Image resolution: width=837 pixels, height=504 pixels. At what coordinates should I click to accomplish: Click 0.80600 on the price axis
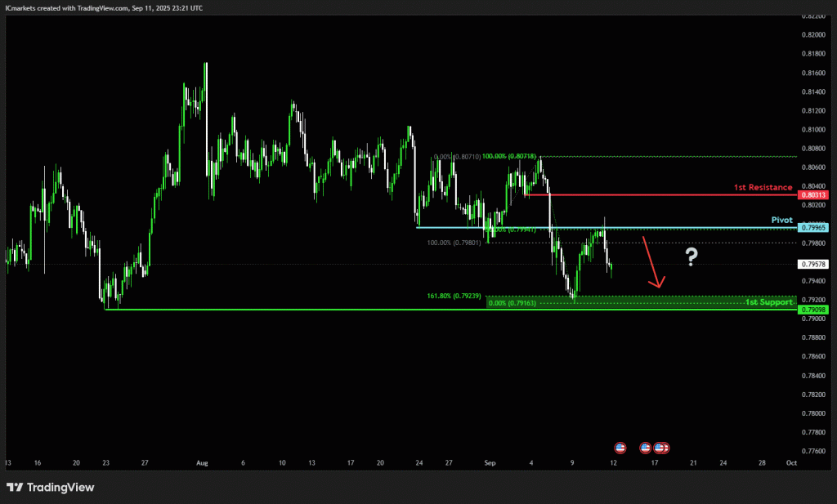click(x=813, y=167)
